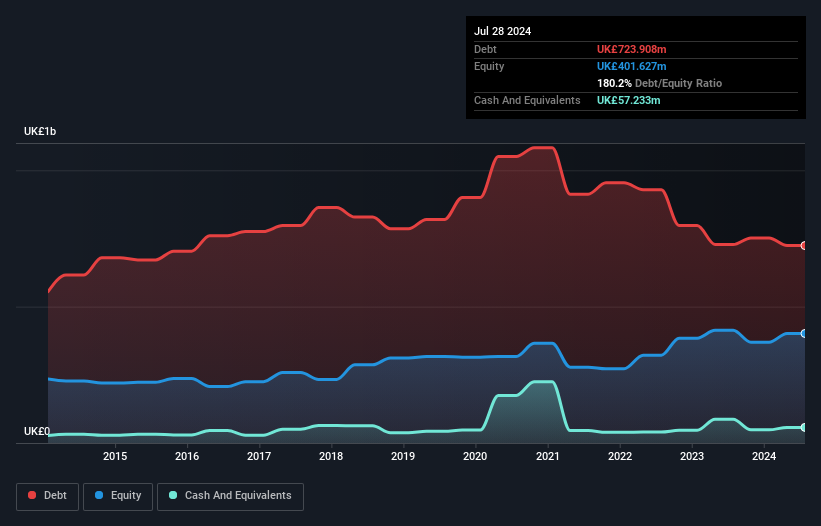The height and width of the screenshot is (526, 821).
Task: Click the 180.2% Debt/Equity Ratio text
Action: click(x=659, y=83)
